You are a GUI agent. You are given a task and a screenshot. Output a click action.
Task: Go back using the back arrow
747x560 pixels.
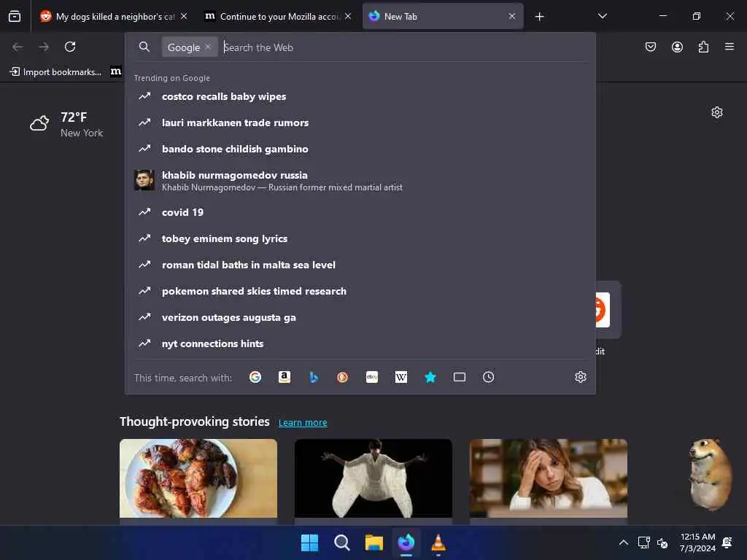point(18,47)
